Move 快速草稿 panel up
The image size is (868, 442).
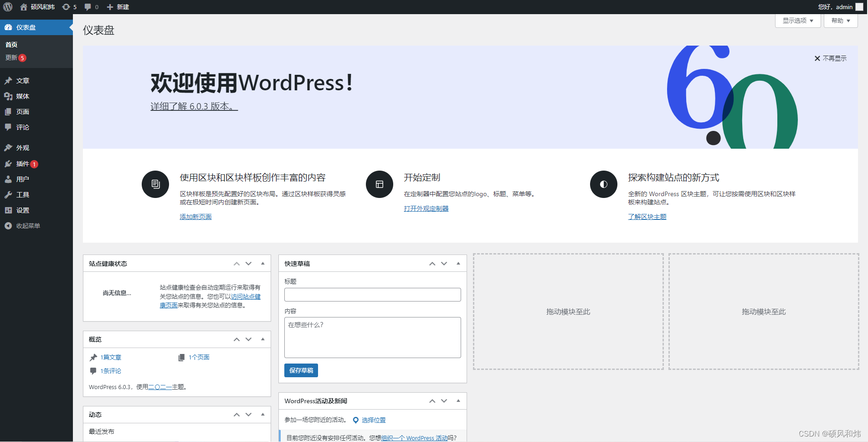[x=432, y=264]
